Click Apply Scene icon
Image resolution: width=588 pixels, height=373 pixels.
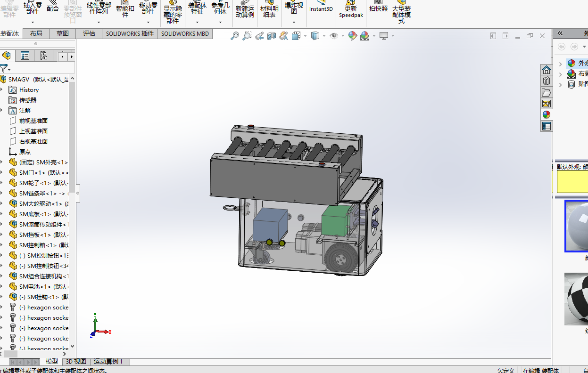(x=364, y=36)
